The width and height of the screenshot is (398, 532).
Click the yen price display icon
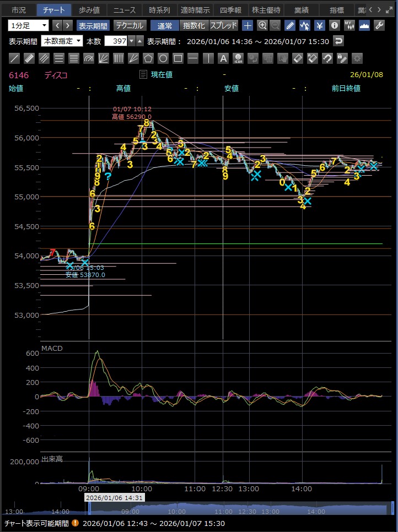pyautogui.click(x=319, y=25)
